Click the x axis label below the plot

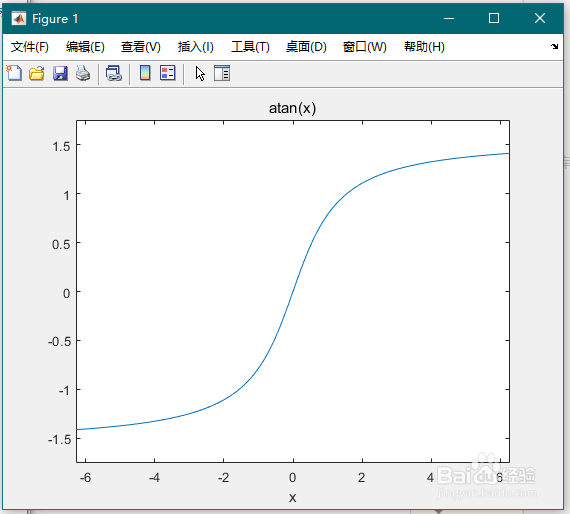[293, 498]
